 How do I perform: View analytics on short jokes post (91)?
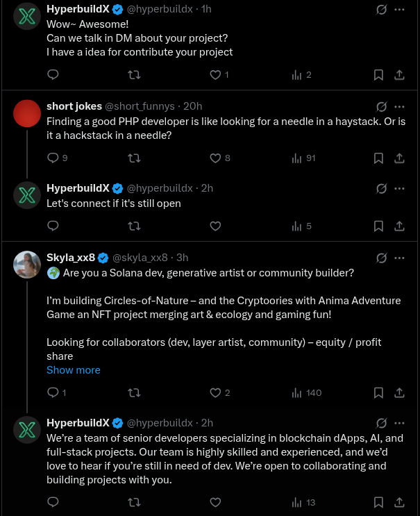297,158
